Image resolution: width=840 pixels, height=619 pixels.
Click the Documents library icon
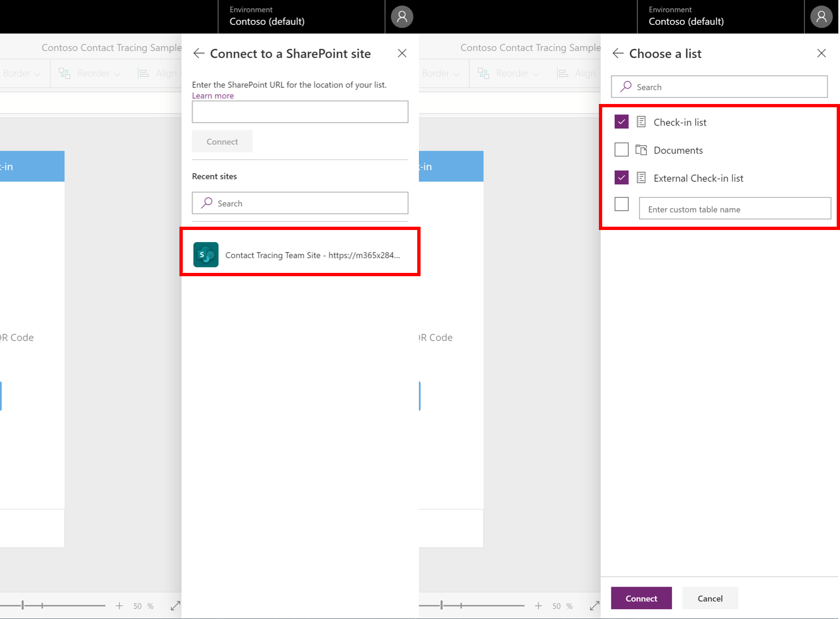tap(641, 150)
